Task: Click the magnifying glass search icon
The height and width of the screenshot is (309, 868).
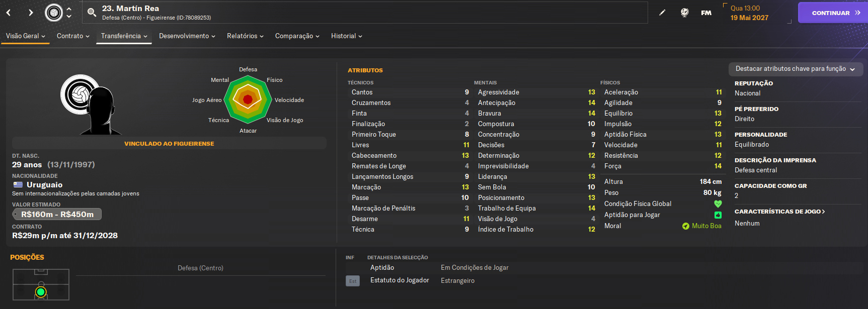Action: (92, 13)
